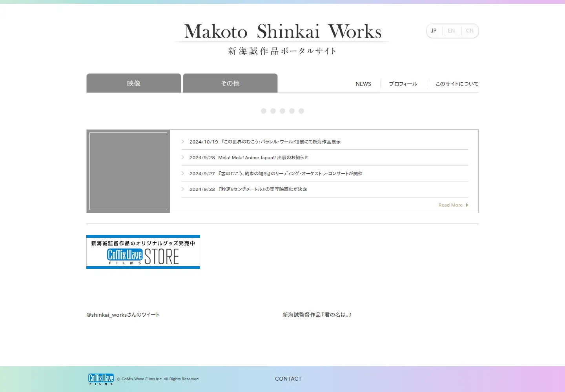Click chevron beside 2024/9/28 news
Screen dimensions: 565x392
[x=183, y=157]
